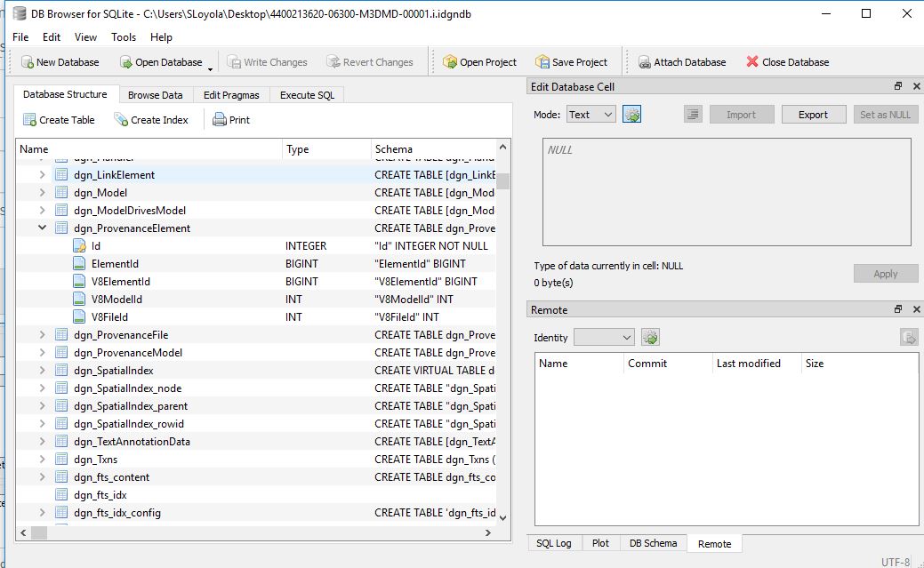This screenshot has height=568, width=924.
Task: Click the text alignment icon in cell editor
Action: tap(693, 115)
